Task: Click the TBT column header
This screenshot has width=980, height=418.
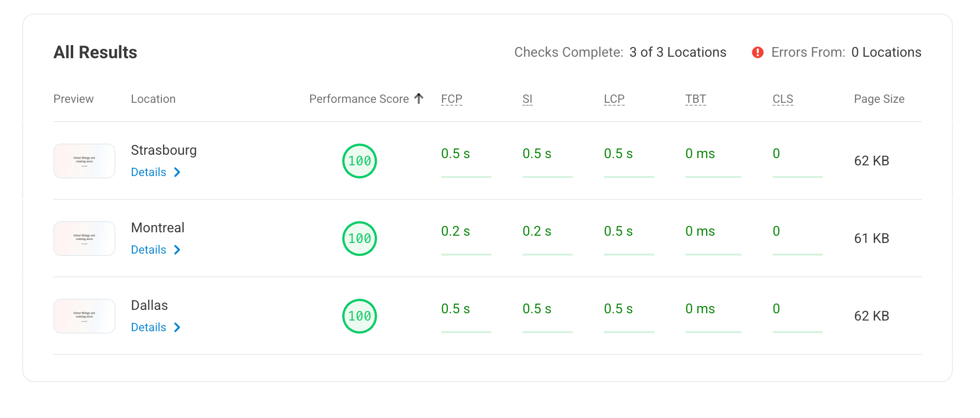Action: [x=695, y=99]
